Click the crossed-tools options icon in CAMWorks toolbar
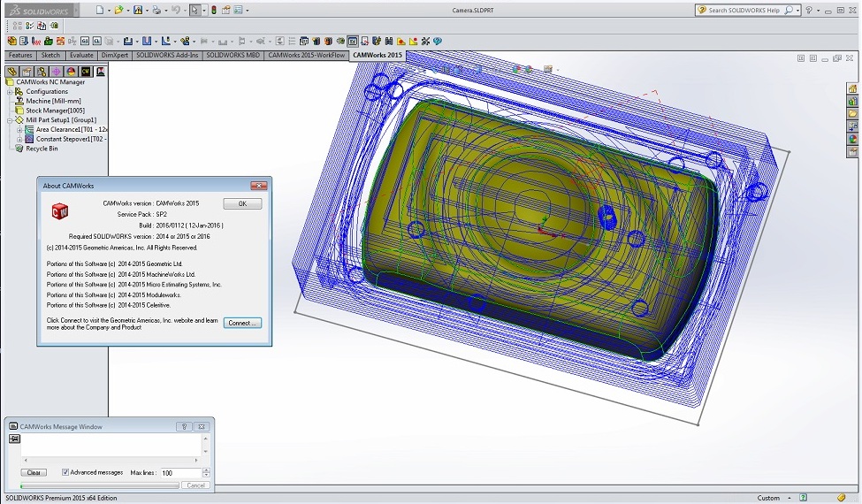Image resolution: width=862 pixels, height=504 pixels. (425, 41)
